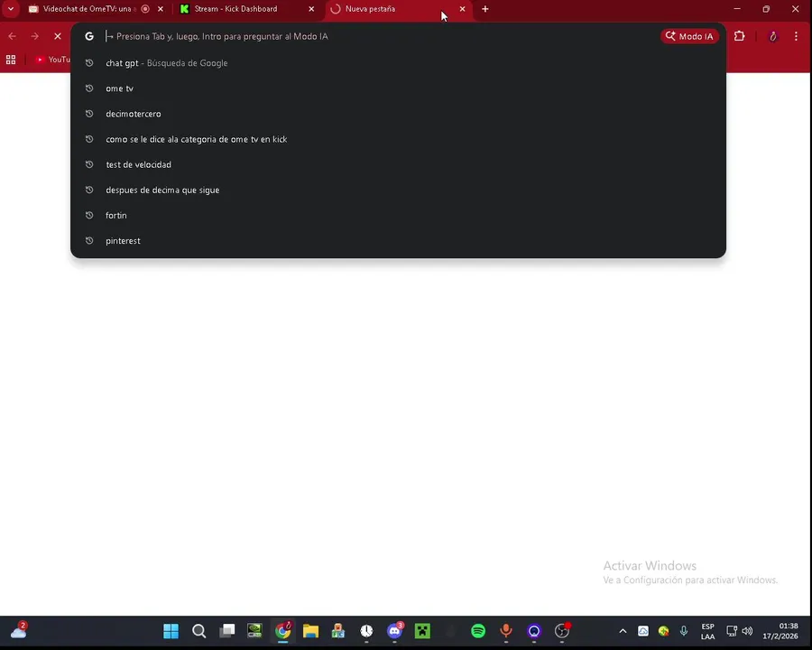
Task: Expand hidden system tray icons
Action: 623,631
